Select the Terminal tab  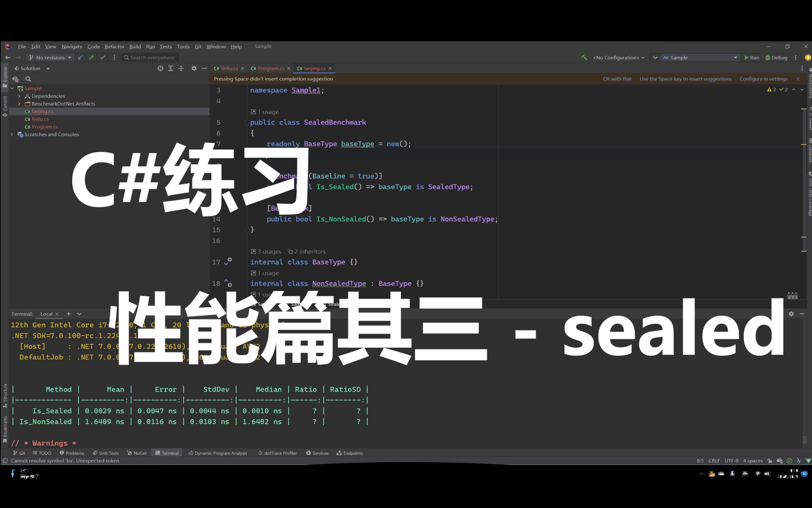point(170,452)
